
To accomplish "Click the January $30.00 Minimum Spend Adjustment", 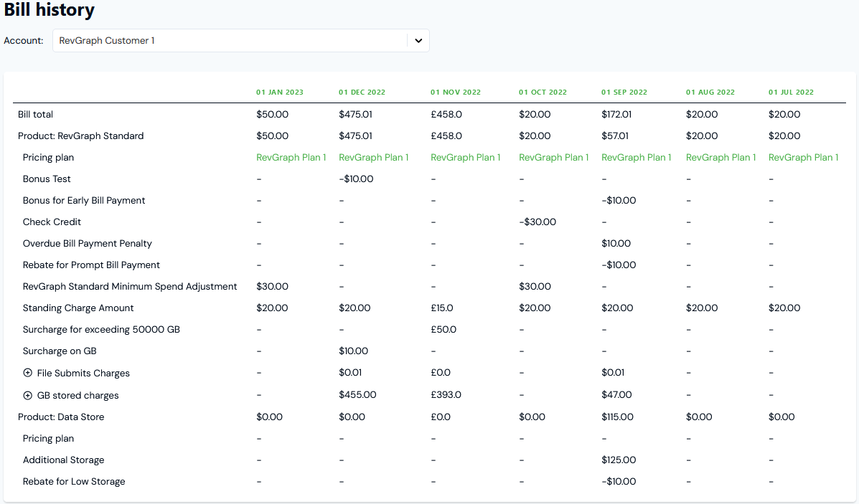I will tap(272, 286).
